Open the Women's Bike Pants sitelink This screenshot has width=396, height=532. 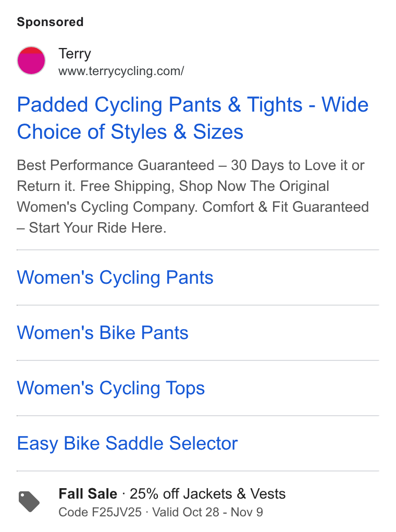click(x=103, y=333)
